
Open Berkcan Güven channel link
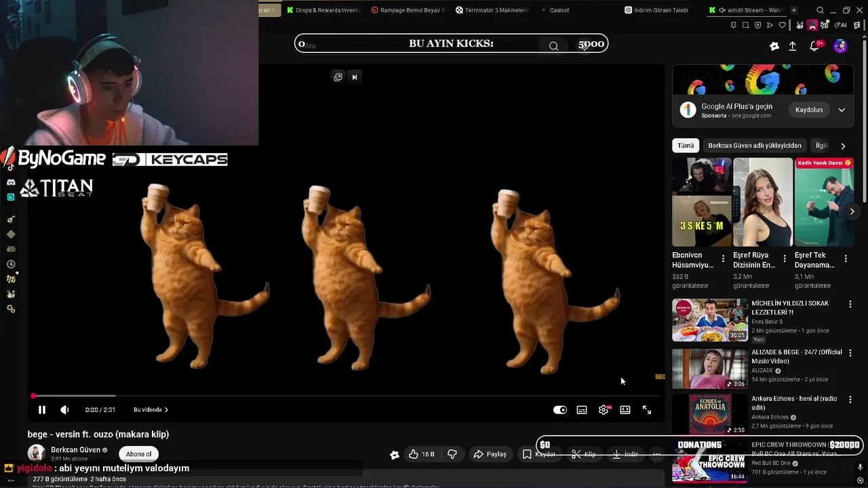click(75, 449)
